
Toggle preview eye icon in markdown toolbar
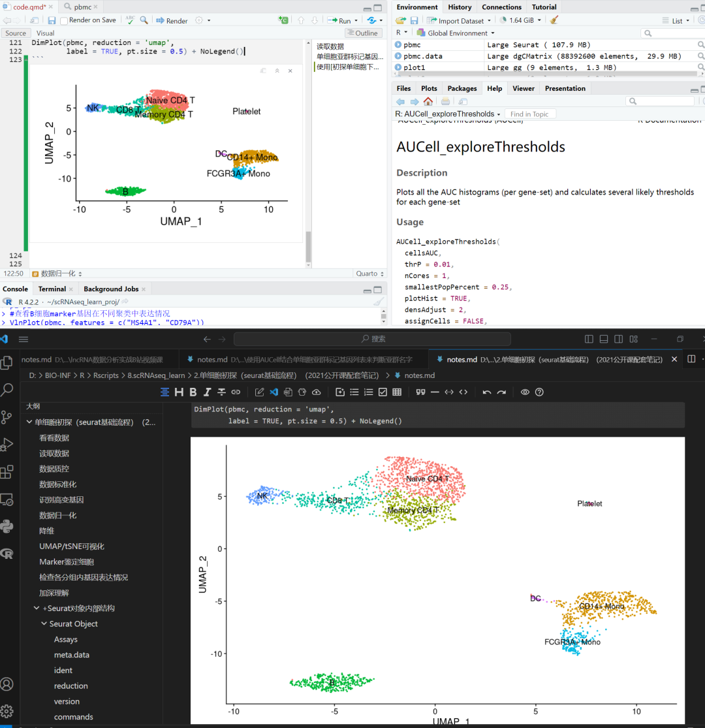tap(525, 392)
